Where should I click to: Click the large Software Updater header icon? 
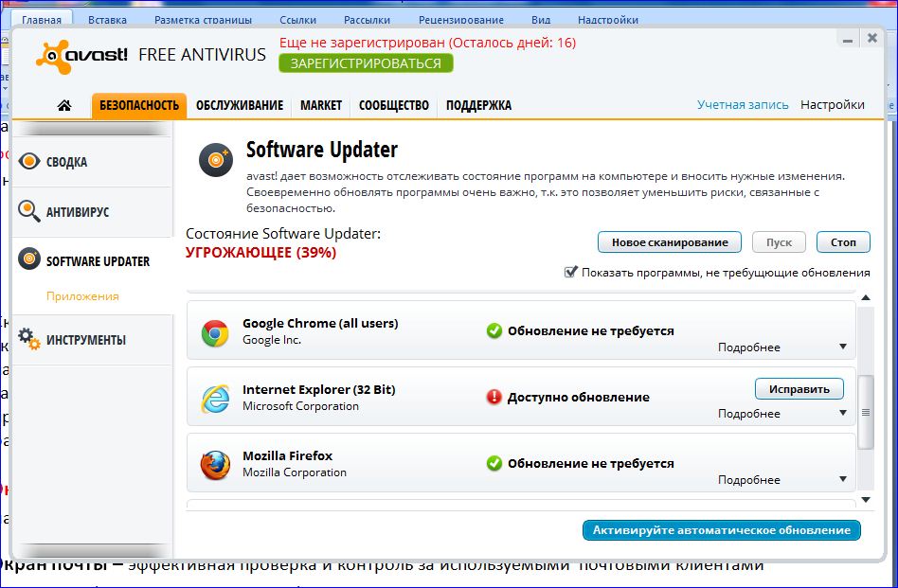pyautogui.click(x=216, y=160)
